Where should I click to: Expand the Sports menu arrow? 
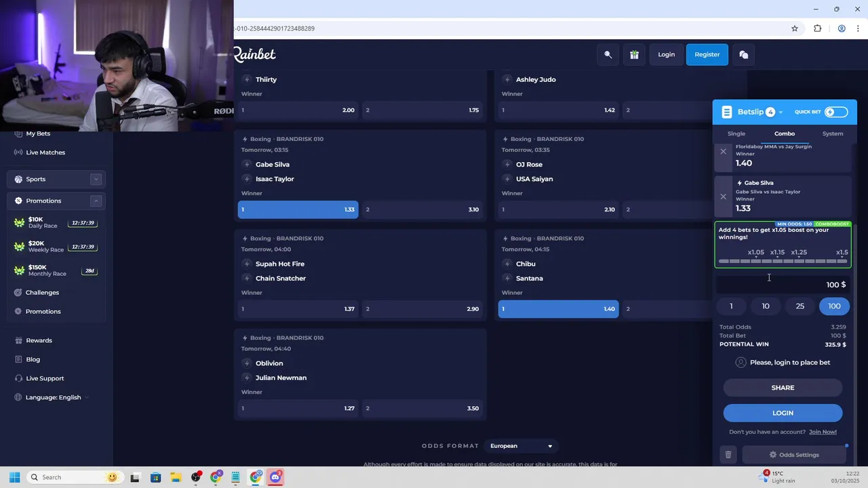pyautogui.click(x=96, y=179)
